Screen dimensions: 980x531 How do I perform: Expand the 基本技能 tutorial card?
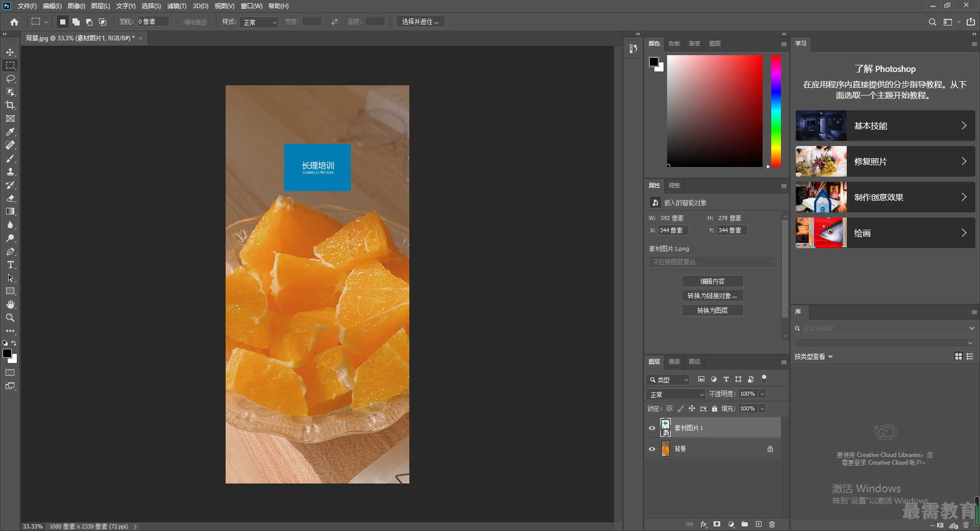pos(885,126)
